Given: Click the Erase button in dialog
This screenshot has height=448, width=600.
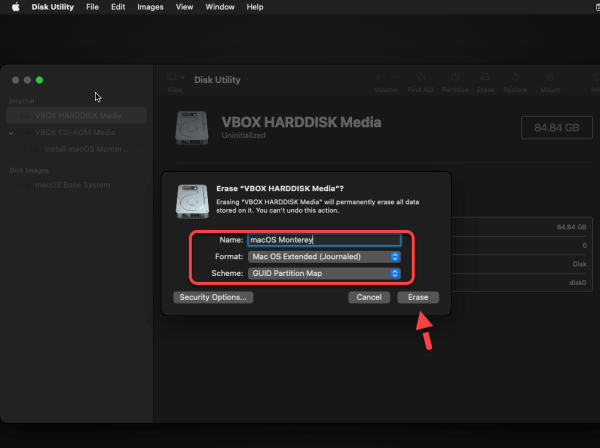Looking at the screenshot, I should (x=418, y=297).
